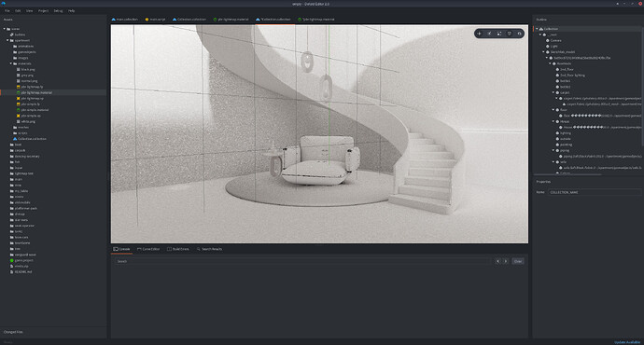Select the Rotate tool in scene toolbar
Screen dimensions: 644x345
[x=489, y=34]
